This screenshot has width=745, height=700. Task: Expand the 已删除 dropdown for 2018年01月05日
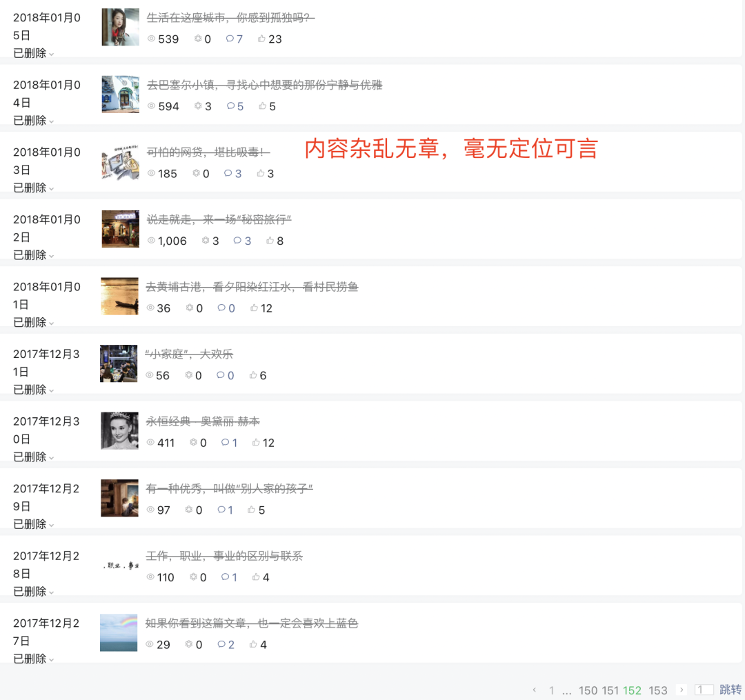pyautogui.click(x=33, y=53)
